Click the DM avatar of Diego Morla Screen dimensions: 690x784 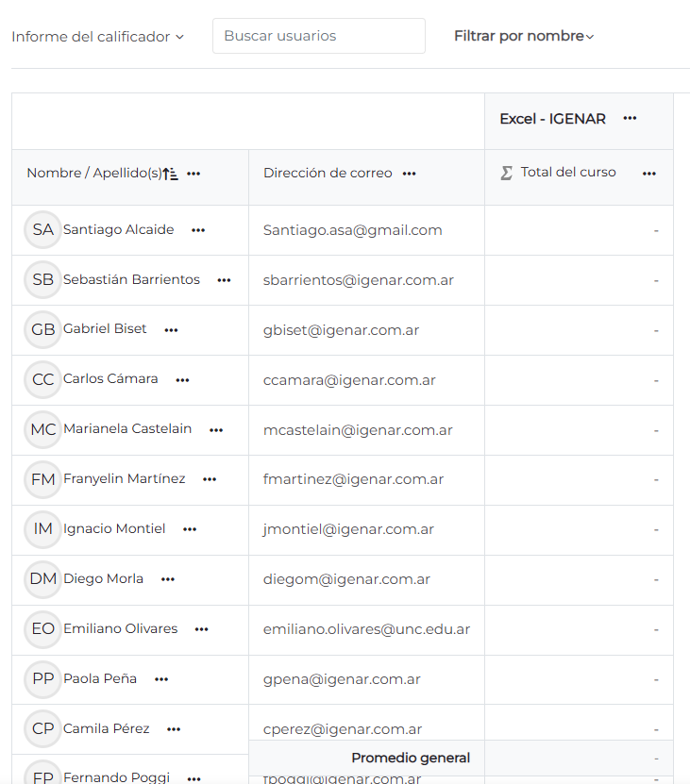(42, 578)
